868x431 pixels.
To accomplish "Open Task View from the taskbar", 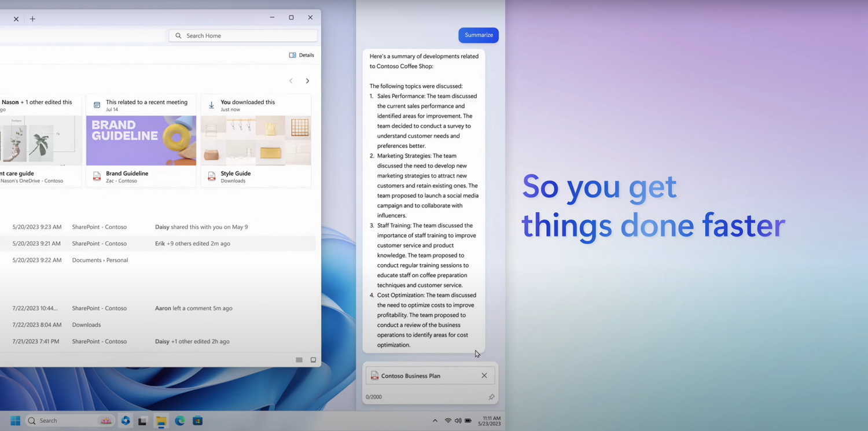I will 142,421.
